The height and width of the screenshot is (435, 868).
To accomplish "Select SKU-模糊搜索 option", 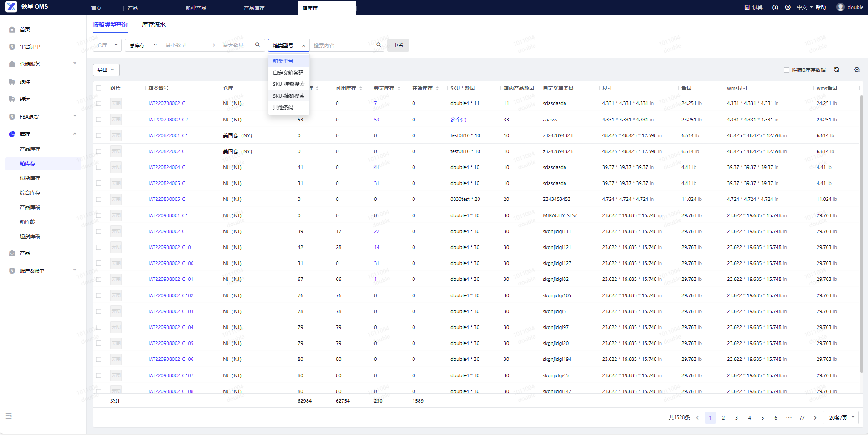I will [x=288, y=84].
